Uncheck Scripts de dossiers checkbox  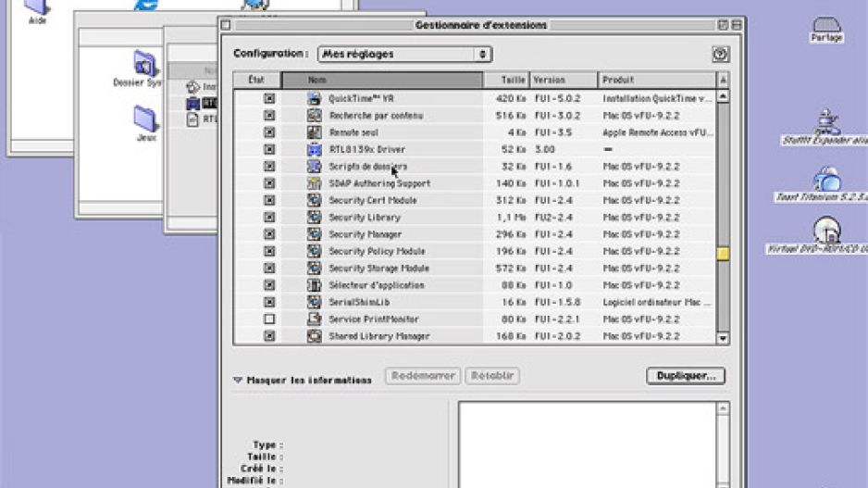tap(269, 166)
